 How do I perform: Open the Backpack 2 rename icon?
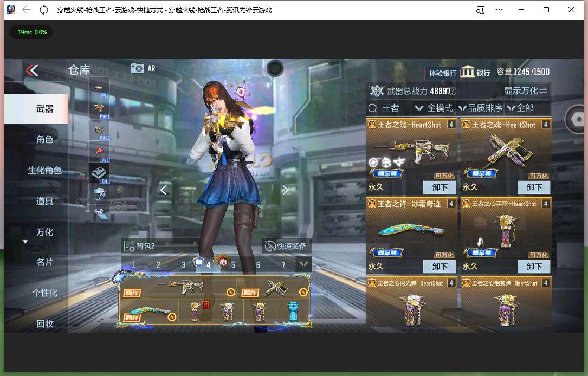pos(128,246)
